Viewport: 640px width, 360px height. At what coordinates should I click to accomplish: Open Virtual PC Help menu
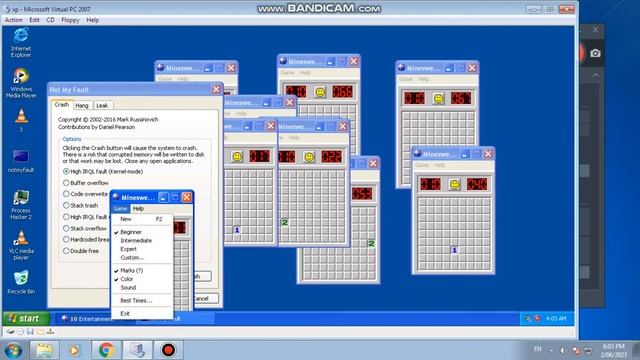93,20
